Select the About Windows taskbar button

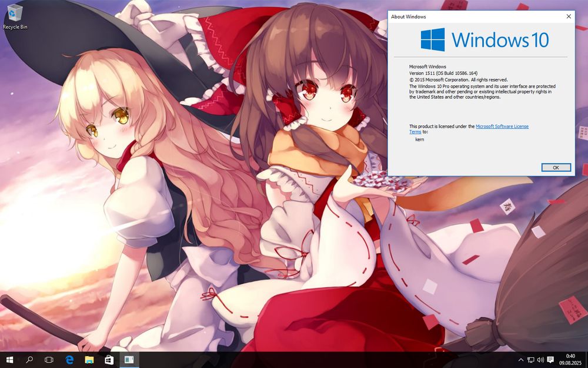129,360
